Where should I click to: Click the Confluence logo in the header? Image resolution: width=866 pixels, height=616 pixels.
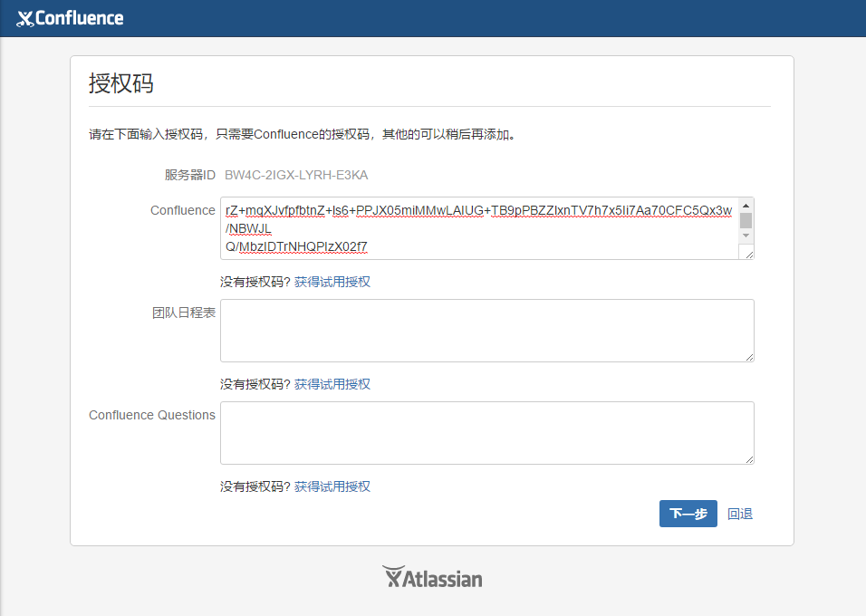[x=70, y=18]
